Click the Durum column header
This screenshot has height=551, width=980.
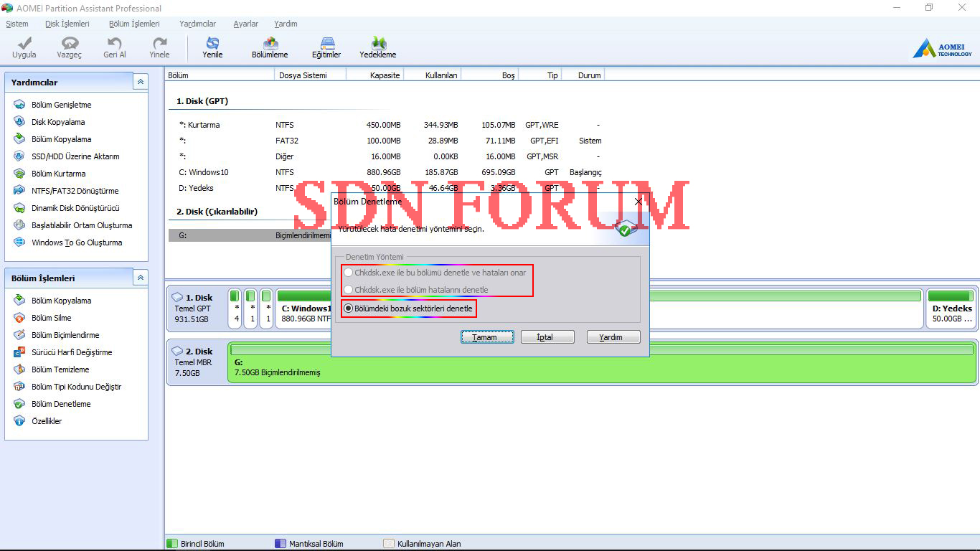coord(583,75)
